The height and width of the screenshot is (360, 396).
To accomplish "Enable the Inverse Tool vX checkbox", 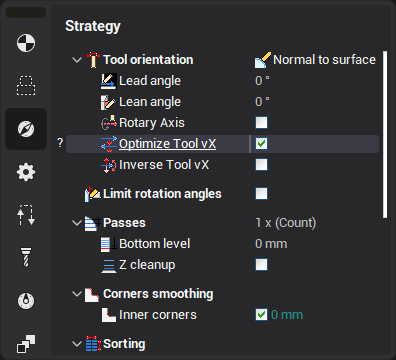I will [261, 165].
